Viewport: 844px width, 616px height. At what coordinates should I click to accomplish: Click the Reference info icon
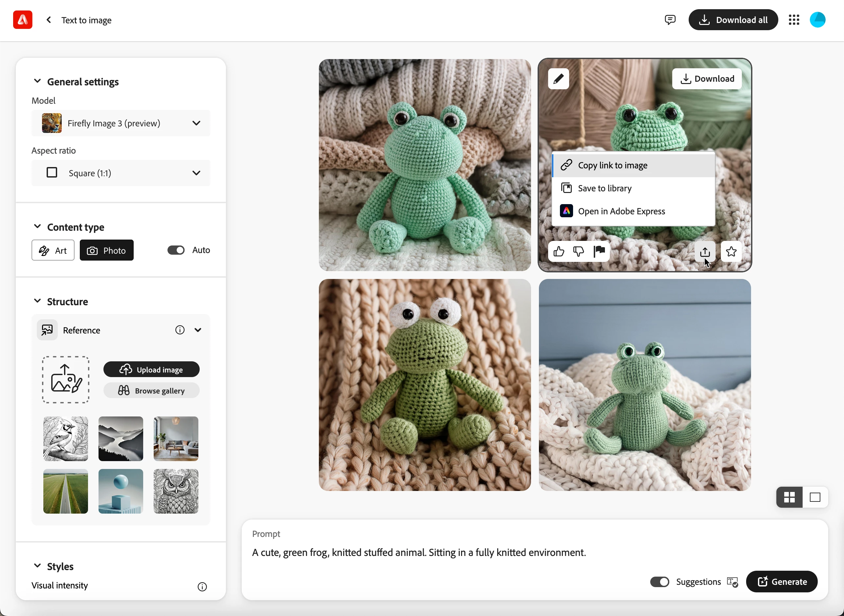[x=180, y=330]
